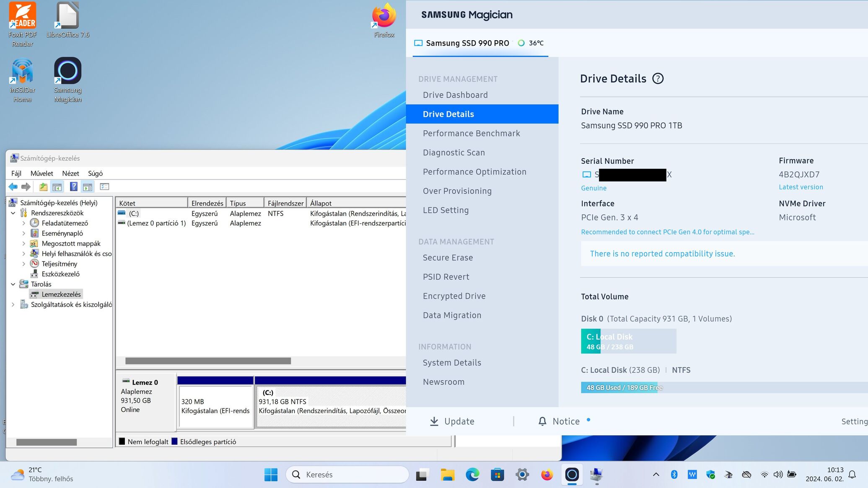This screenshot has height=488, width=868.
Task: Open Microsoft Edge from the taskbar
Action: point(472,475)
